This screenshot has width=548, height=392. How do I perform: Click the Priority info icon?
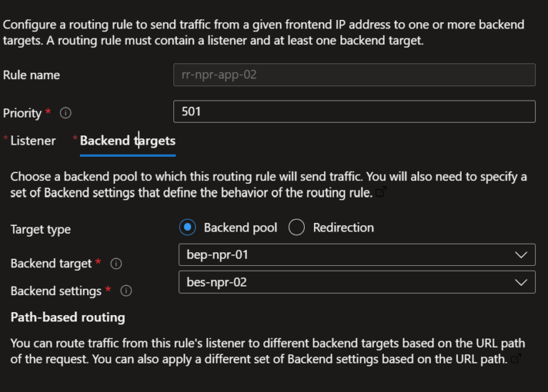(x=66, y=113)
